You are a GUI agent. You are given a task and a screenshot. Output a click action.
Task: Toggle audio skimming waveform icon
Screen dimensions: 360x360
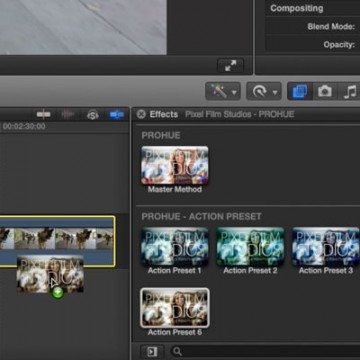coord(68,115)
